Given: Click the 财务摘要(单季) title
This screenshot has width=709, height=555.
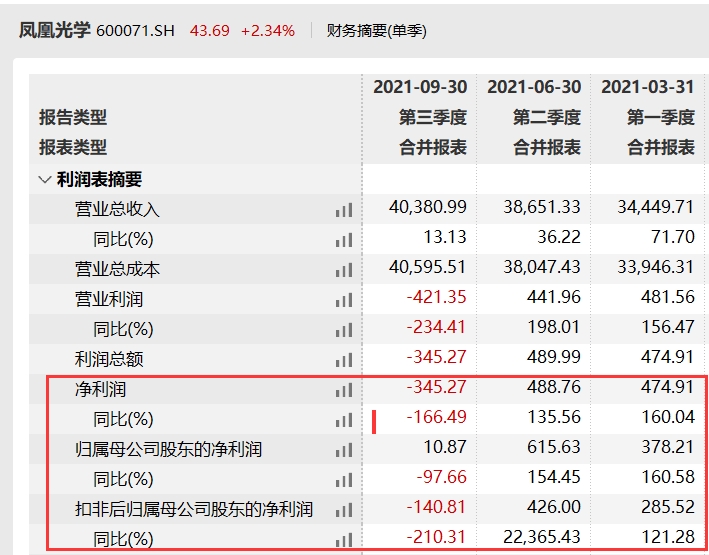Looking at the screenshot, I should [377, 31].
